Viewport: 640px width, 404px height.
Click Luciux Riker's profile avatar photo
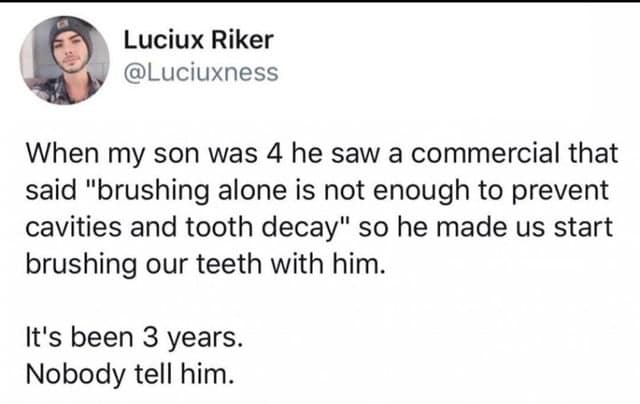65,60
